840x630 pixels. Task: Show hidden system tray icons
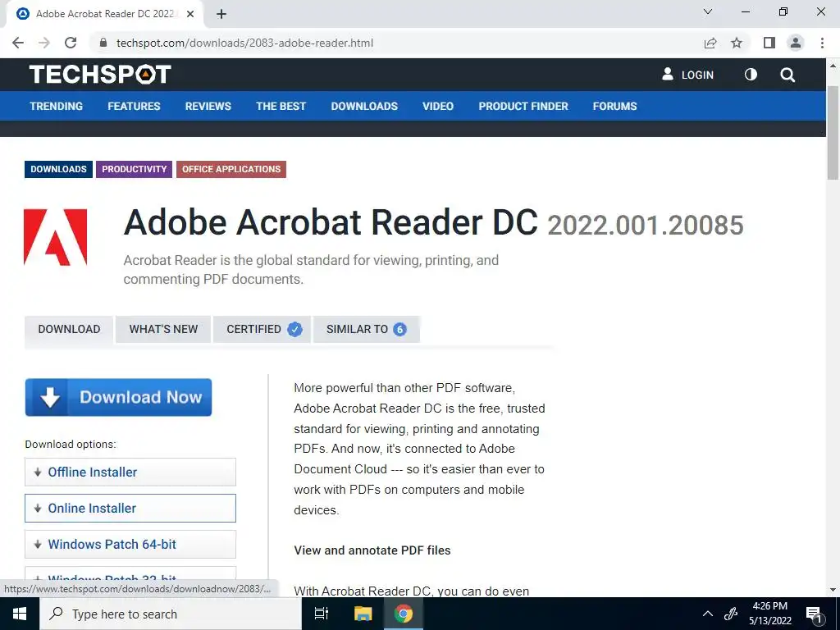tap(708, 614)
